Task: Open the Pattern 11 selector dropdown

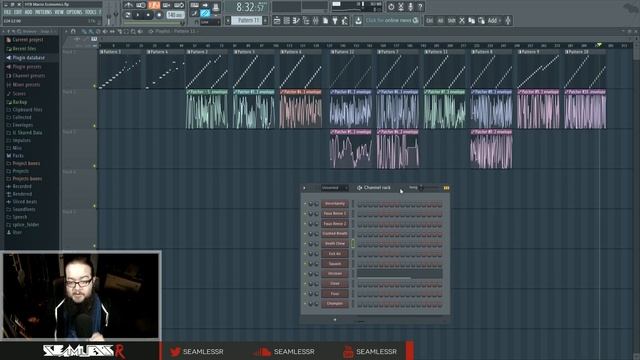Action: (247, 20)
